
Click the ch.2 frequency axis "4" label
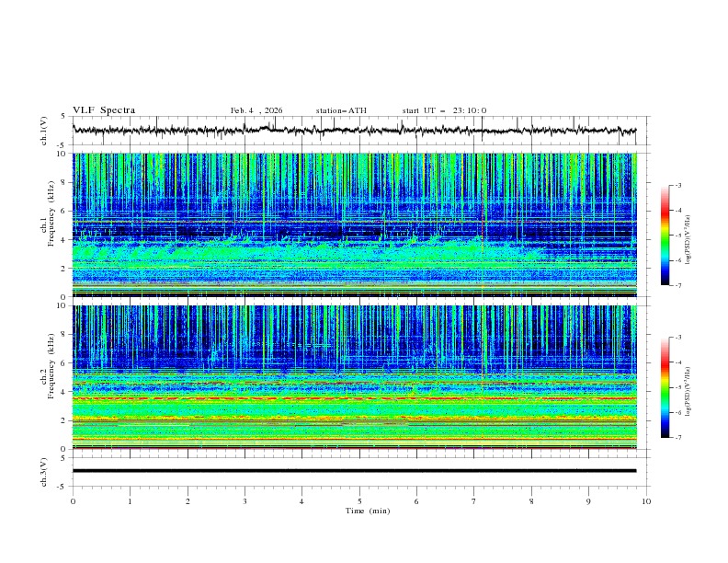click(64, 392)
